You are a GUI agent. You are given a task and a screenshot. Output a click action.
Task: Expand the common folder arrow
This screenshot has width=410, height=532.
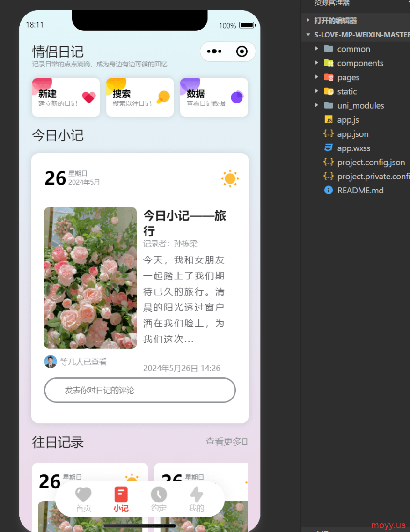[316, 49]
